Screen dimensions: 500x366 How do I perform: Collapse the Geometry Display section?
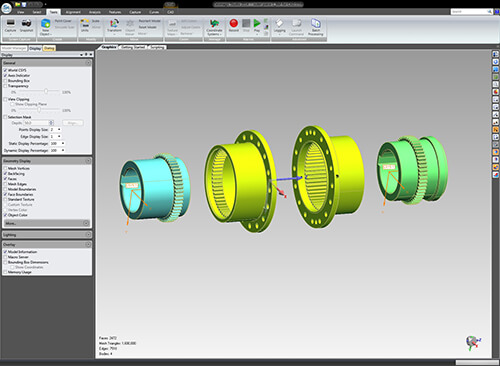[88, 161]
